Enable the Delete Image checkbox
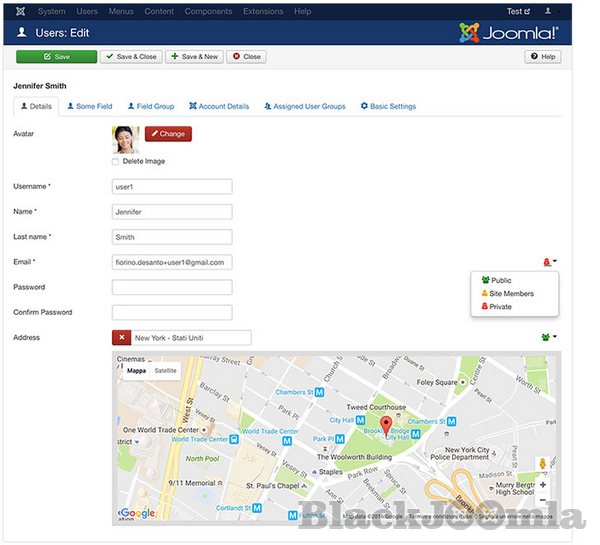This screenshot has width=600, height=545. pos(115,161)
